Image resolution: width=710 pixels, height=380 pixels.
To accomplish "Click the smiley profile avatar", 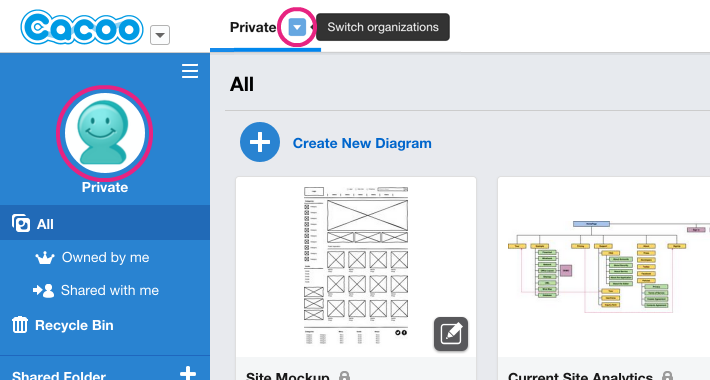I will point(105,133).
